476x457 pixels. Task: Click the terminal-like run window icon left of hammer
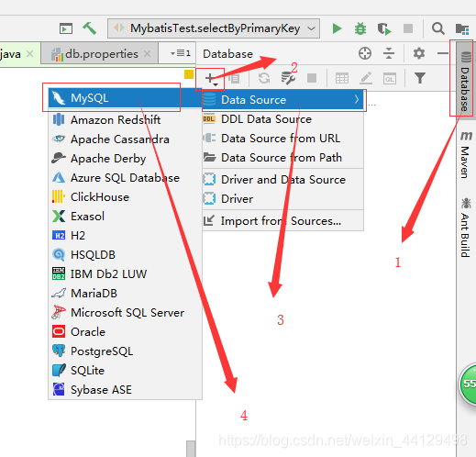point(66,28)
